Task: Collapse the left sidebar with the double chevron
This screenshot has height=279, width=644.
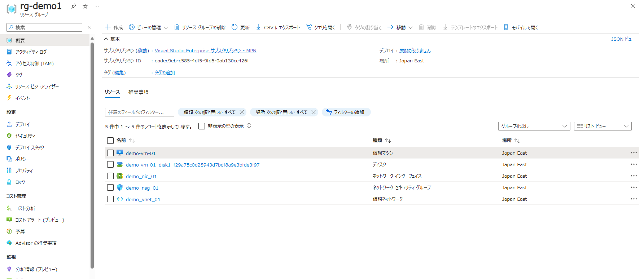Action: click(x=89, y=27)
